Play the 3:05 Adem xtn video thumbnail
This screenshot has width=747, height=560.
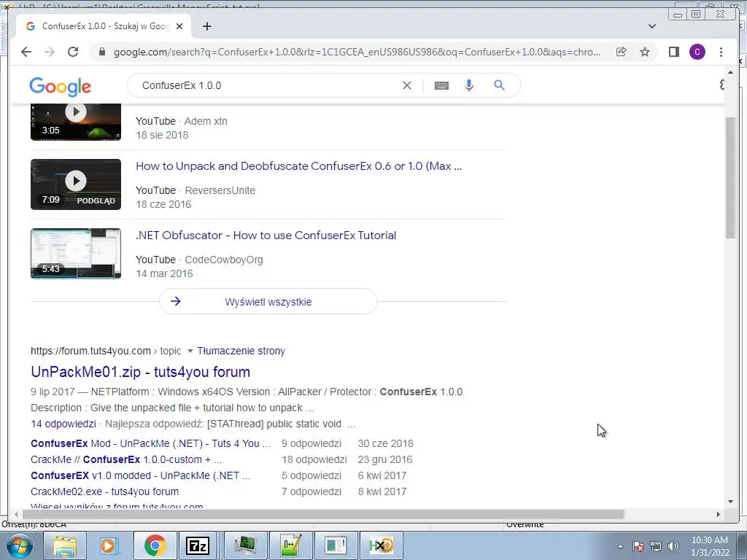point(76,122)
